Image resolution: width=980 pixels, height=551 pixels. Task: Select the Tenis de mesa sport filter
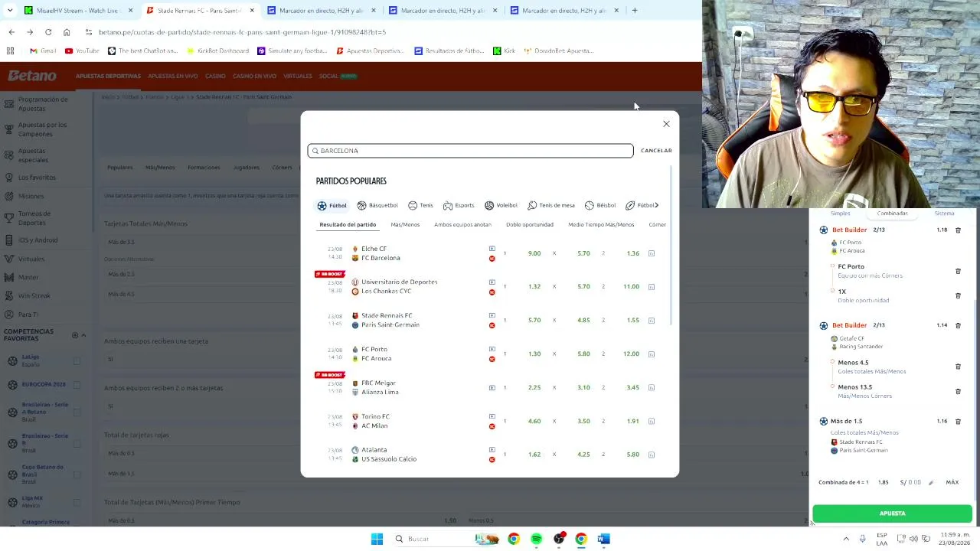click(x=550, y=205)
